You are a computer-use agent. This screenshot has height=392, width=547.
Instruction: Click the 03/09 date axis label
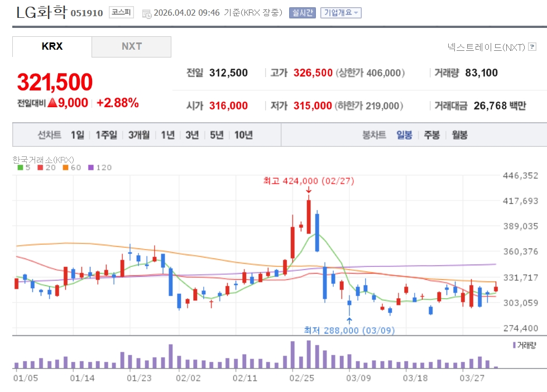358,378
